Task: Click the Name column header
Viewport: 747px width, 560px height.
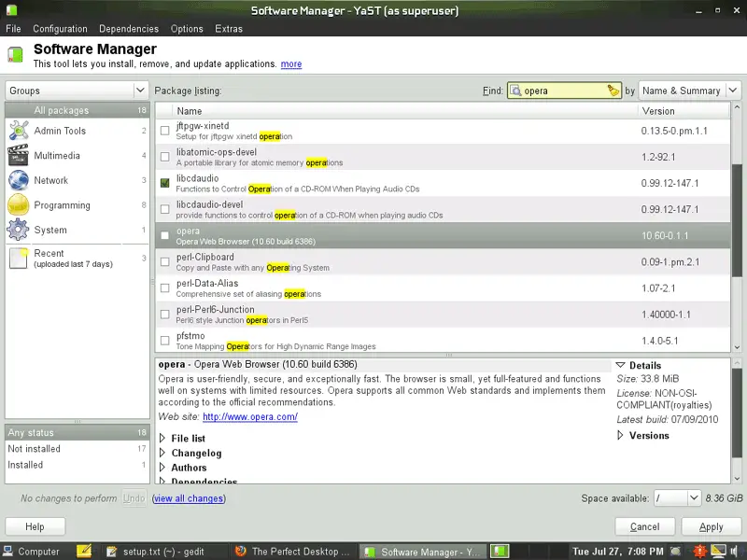Action: pos(404,110)
